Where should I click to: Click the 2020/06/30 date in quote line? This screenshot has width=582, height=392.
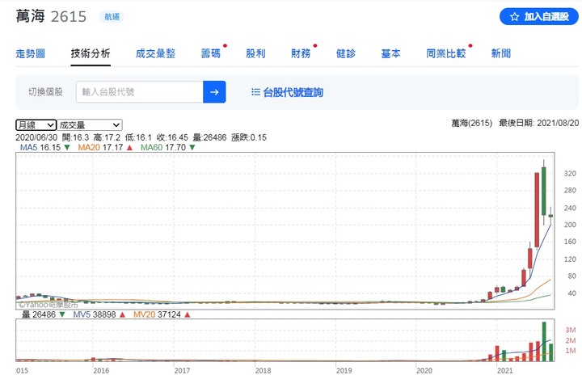point(36,137)
